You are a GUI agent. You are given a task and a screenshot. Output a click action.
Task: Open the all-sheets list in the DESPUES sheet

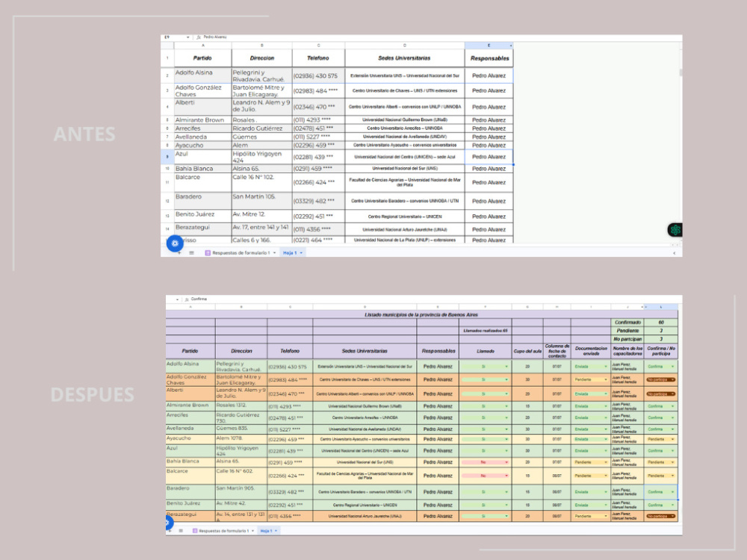[x=181, y=530]
